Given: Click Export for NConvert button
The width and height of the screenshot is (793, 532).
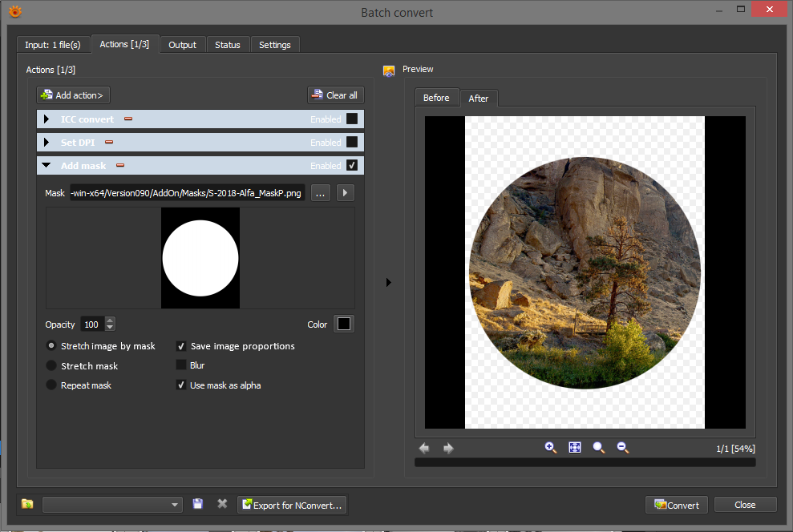Looking at the screenshot, I should pyautogui.click(x=292, y=505).
